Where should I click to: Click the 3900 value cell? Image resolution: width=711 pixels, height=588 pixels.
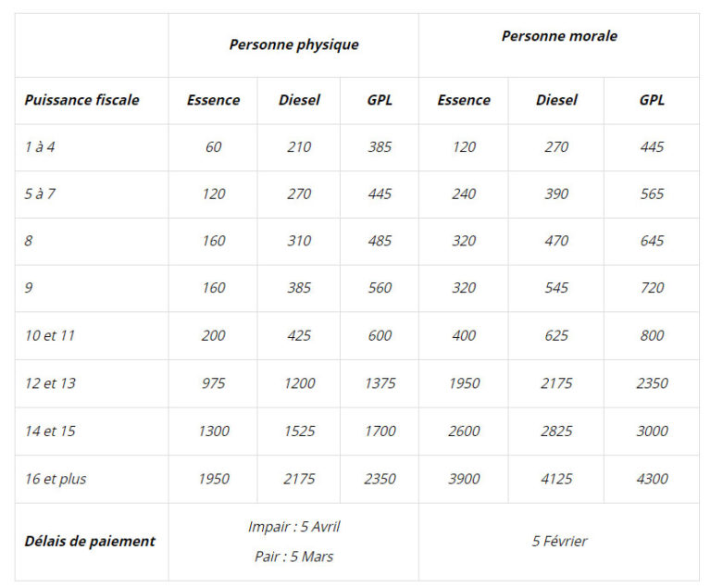click(464, 479)
